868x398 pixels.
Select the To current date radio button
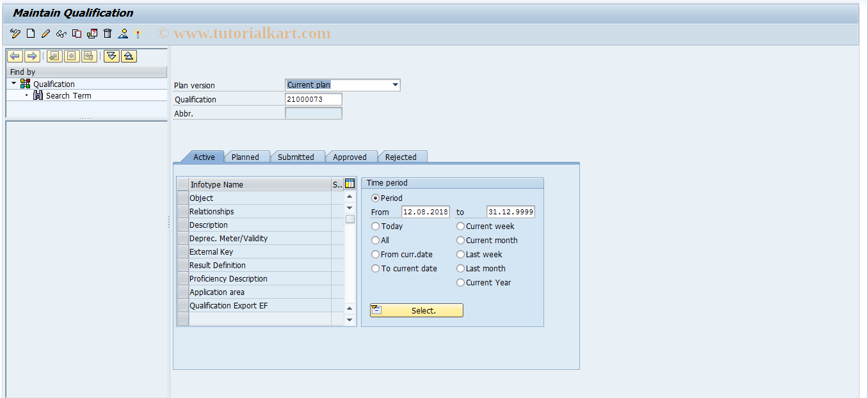tap(375, 269)
